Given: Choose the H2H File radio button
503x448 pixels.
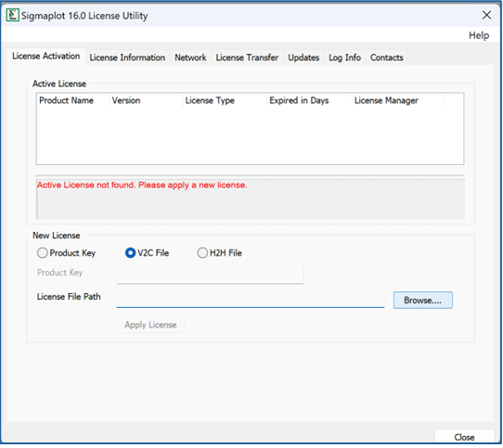Looking at the screenshot, I should click(x=202, y=252).
